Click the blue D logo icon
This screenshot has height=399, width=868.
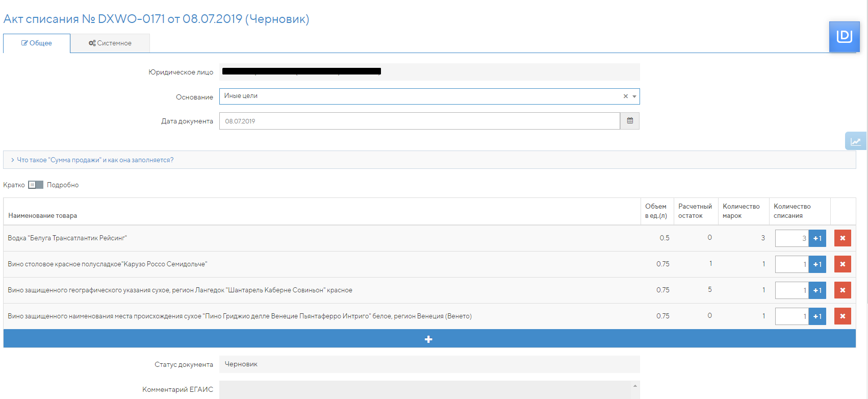tap(844, 36)
